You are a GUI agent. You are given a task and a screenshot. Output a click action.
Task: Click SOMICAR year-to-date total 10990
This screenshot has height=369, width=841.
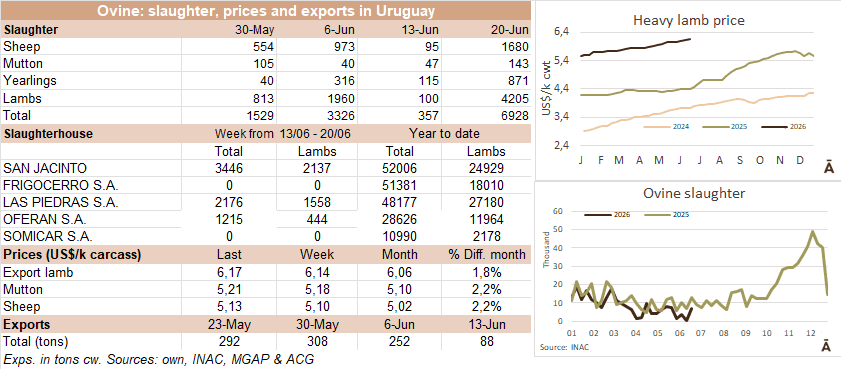point(400,236)
